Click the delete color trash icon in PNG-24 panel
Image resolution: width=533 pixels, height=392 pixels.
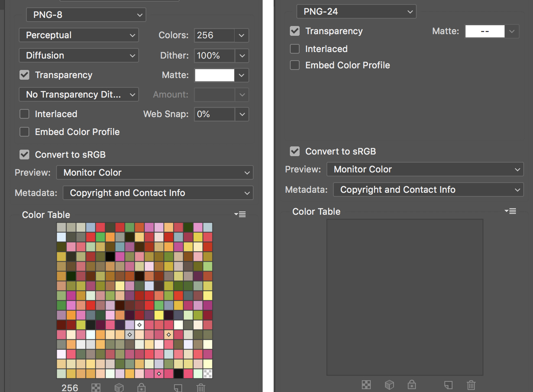tap(471, 385)
